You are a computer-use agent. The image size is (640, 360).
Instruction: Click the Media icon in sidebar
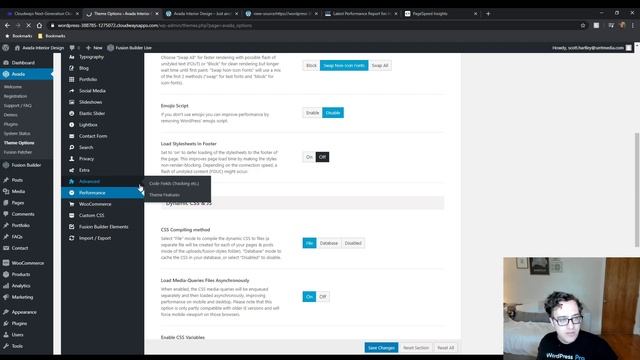click(x=6, y=191)
